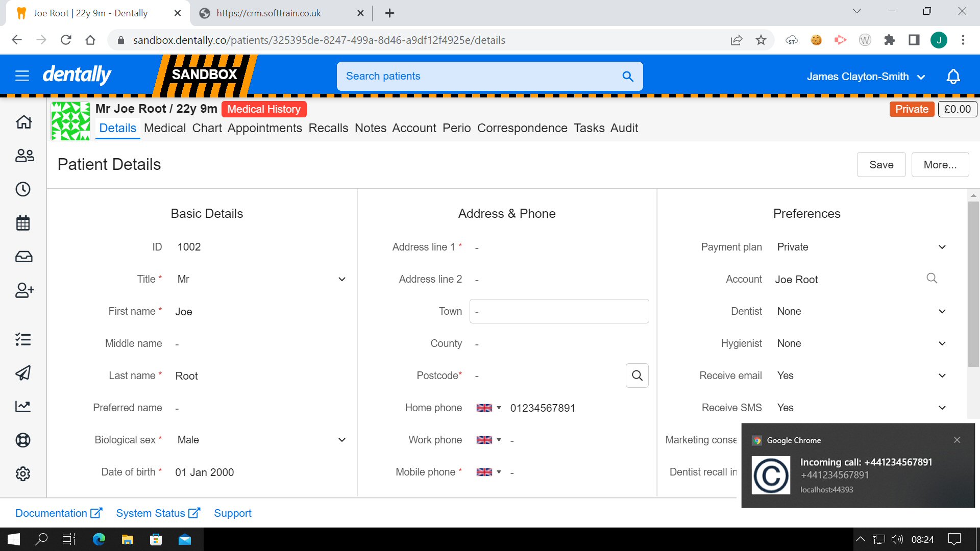Viewport: 980px width, 551px height.
Task: Bookmark this page with the star icon
Action: click(x=761, y=40)
